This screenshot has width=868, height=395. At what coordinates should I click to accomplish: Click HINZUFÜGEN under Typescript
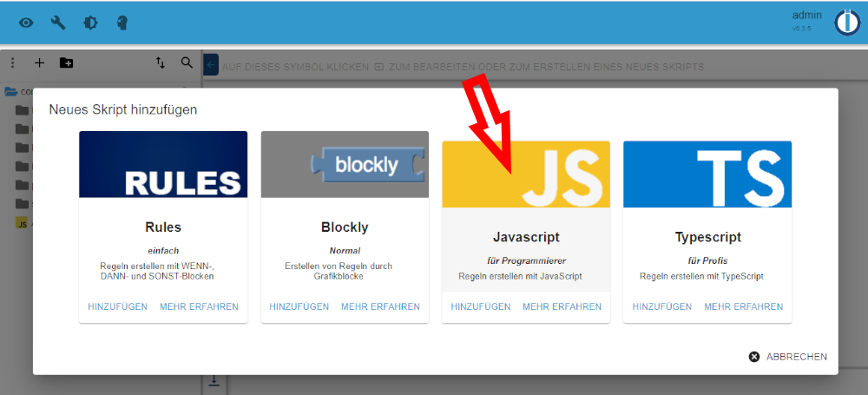pyautogui.click(x=662, y=306)
